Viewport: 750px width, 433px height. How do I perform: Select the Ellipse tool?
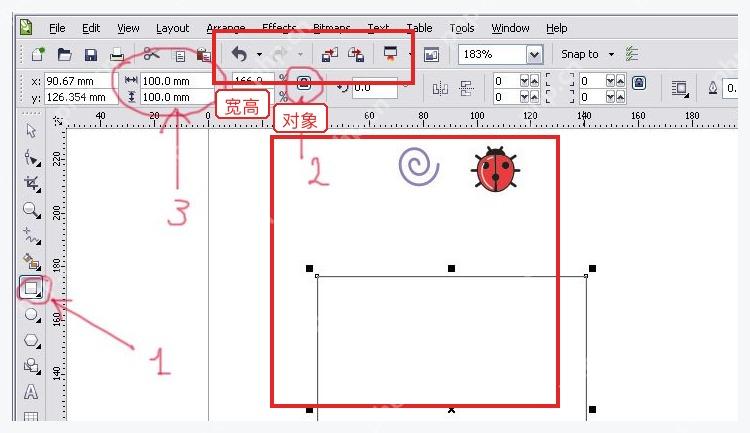pos(32,315)
